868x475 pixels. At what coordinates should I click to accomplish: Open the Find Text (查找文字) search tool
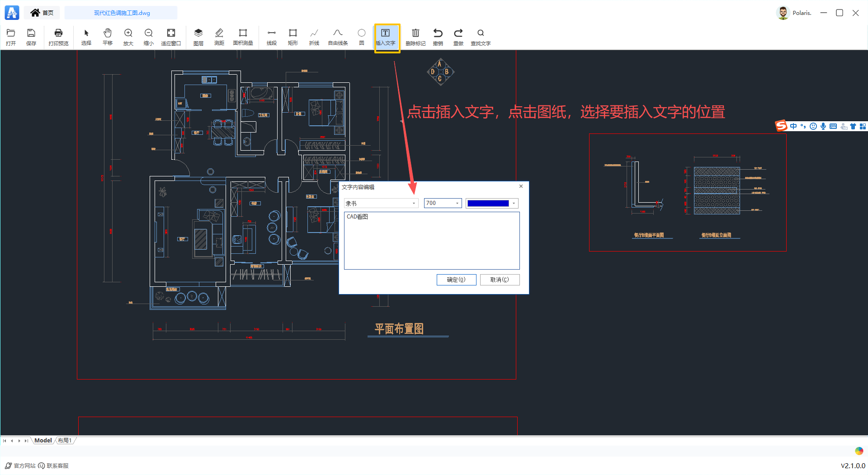point(481,37)
